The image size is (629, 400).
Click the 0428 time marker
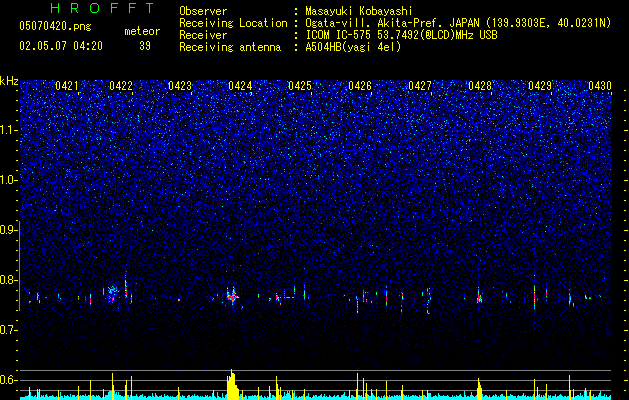point(480,86)
